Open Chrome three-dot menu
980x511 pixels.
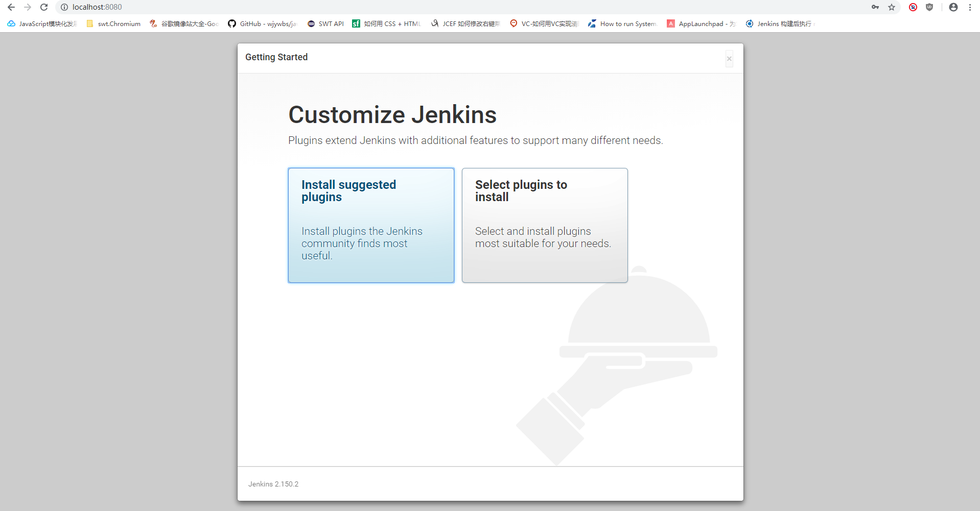tap(970, 7)
